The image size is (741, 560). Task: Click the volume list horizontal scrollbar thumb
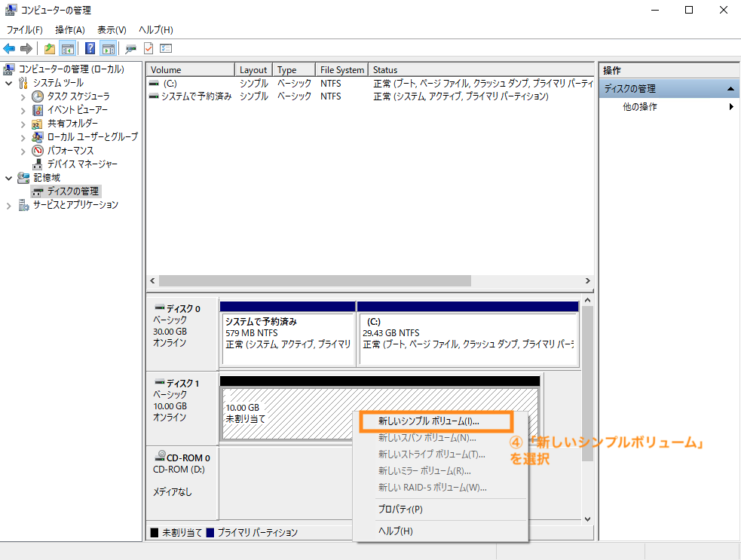click(x=315, y=280)
